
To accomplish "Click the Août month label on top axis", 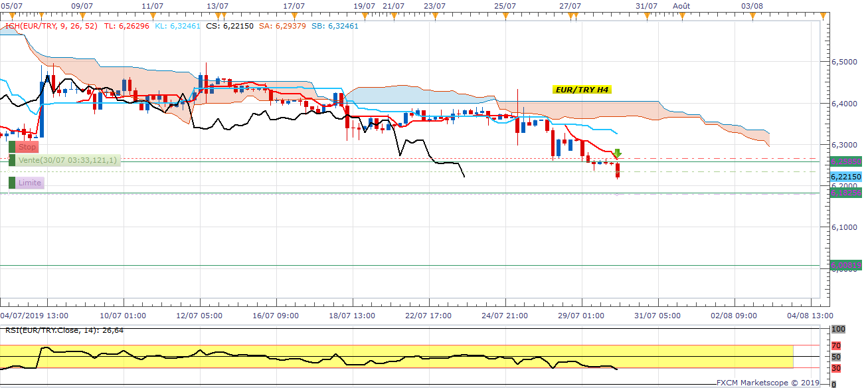I will point(681,5).
